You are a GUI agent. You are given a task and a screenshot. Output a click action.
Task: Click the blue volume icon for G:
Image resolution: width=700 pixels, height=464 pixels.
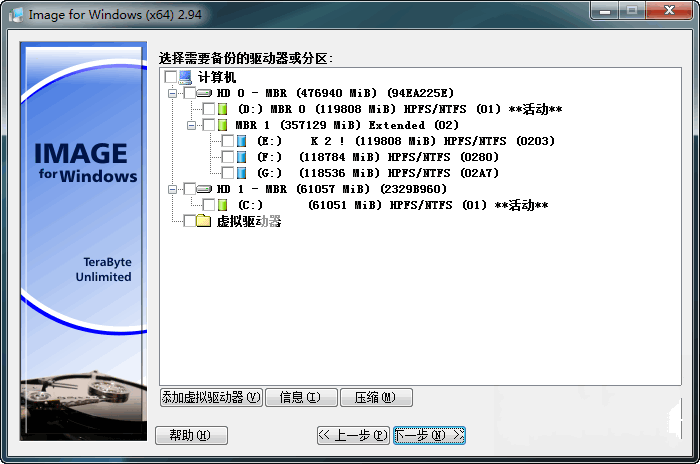(242, 173)
